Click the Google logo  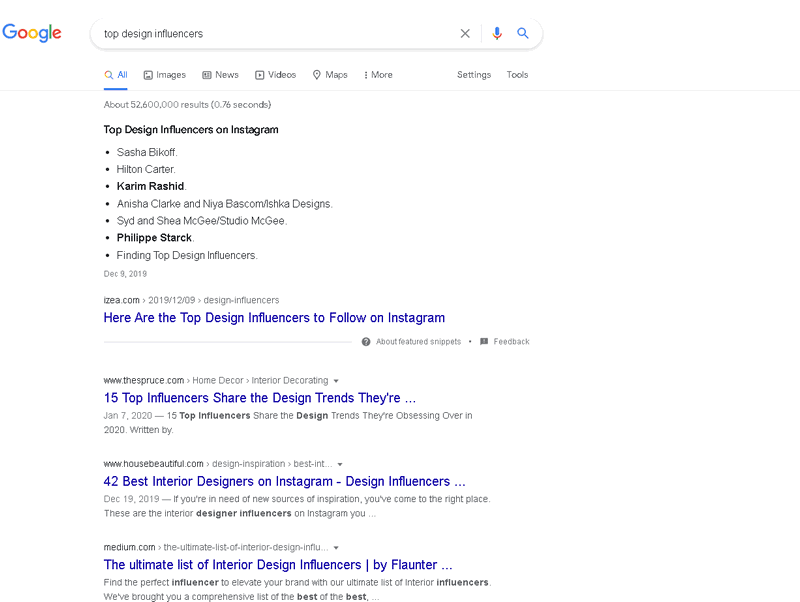coord(32,33)
